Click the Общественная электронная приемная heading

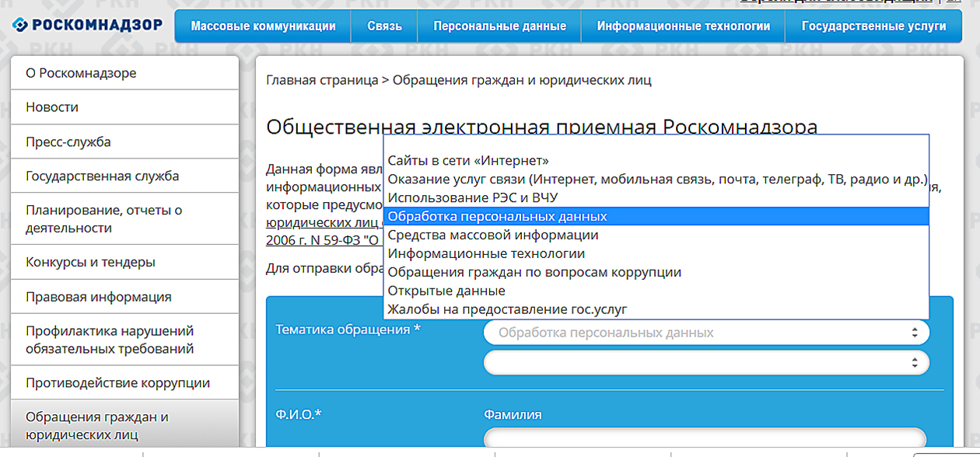(541, 127)
